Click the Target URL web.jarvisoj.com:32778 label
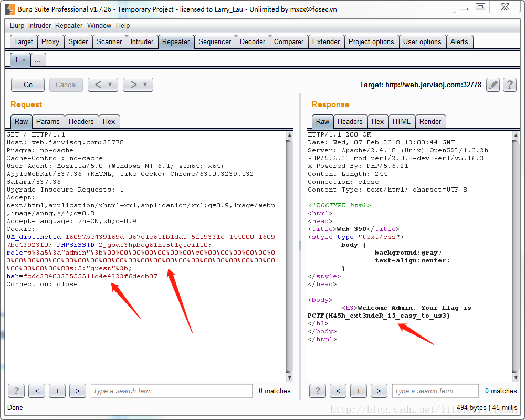The image size is (525, 420). click(420, 85)
